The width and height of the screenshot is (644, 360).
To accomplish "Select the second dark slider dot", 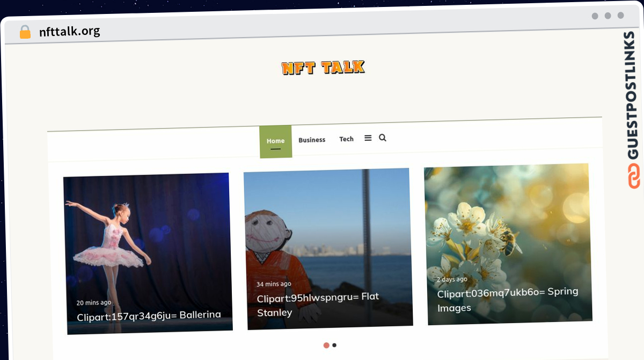I will coord(334,345).
